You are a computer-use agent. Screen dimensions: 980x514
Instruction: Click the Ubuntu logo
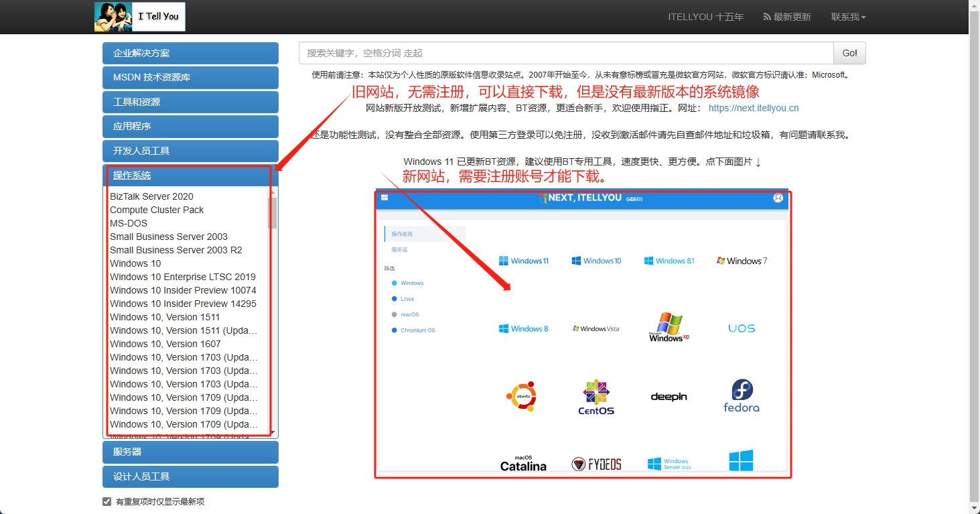pos(522,396)
